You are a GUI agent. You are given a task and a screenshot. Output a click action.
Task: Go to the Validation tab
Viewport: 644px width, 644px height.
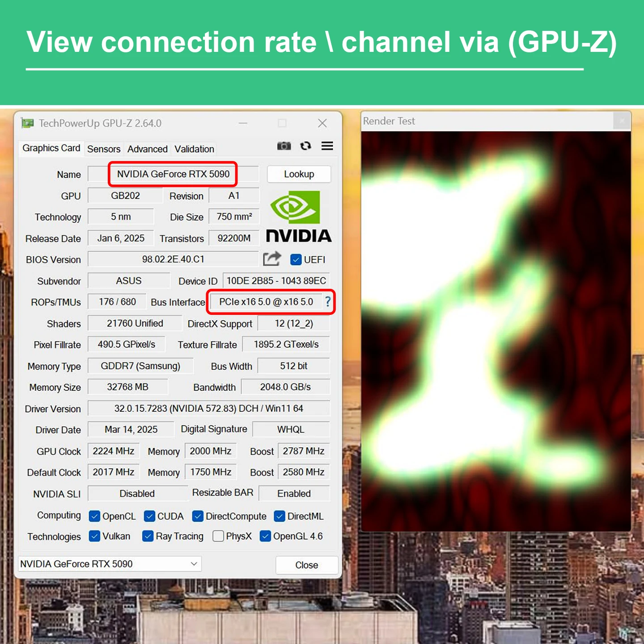(x=194, y=149)
